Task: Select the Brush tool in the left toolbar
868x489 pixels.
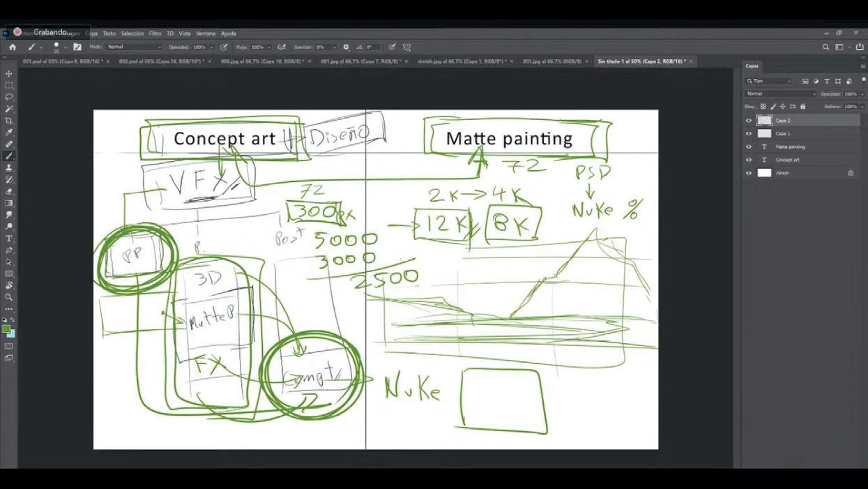Action: tap(9, 156)
